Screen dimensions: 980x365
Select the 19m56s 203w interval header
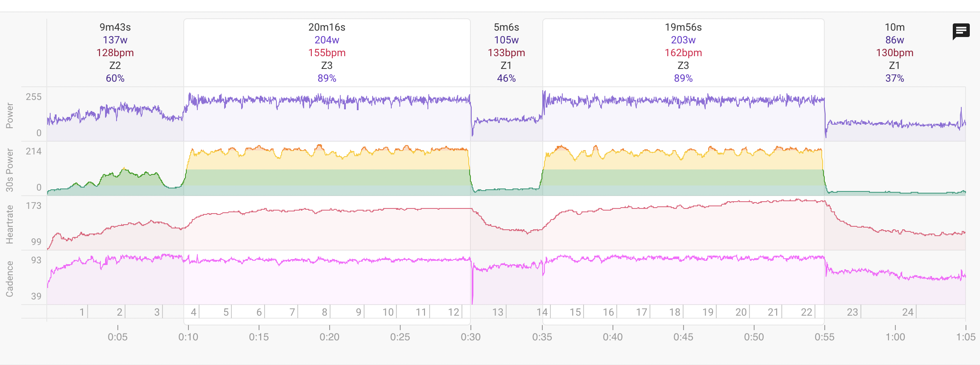(x=683, y=52)
